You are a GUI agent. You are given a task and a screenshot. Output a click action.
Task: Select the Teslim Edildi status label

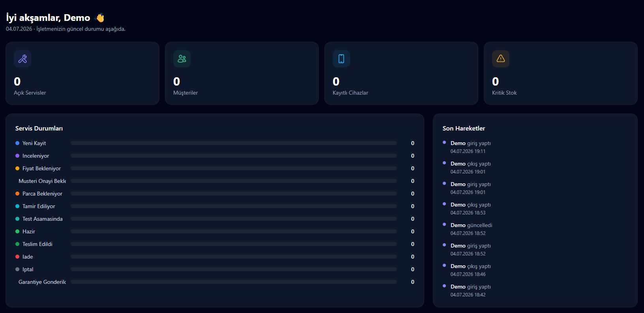(x=37, y=244)
